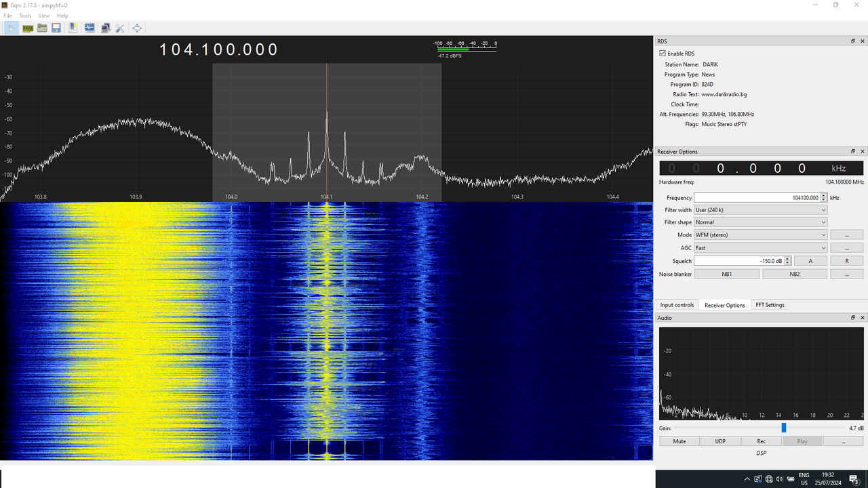This screenshot has height=488, width=868.
Task: Close the Audio dock panel
Action: tap(863, 318)
